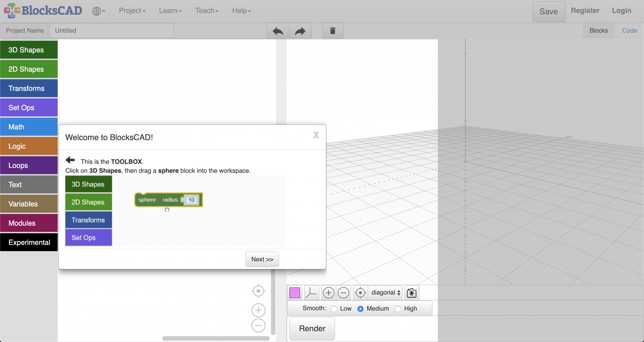Click Next >> in the welcome dialog
The image size is (644, 342).
click(x=262, y=259)
